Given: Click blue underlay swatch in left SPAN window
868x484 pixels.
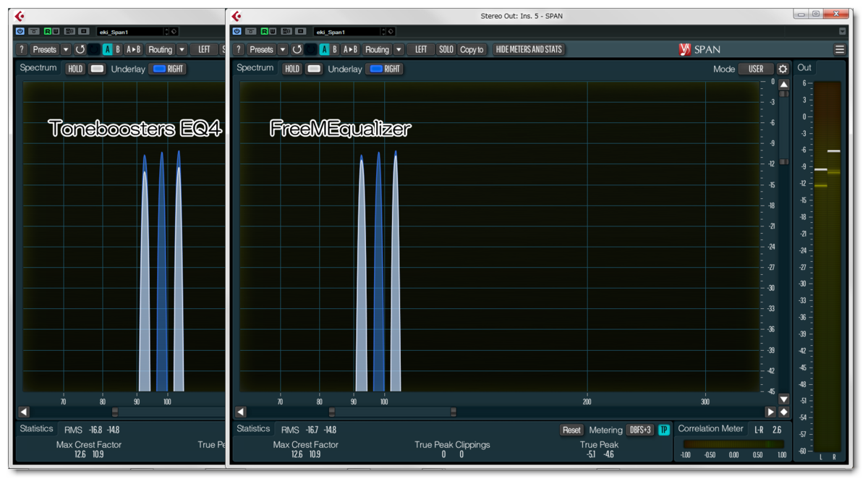Looking at the screenshot, I should [x=159, y=69].
